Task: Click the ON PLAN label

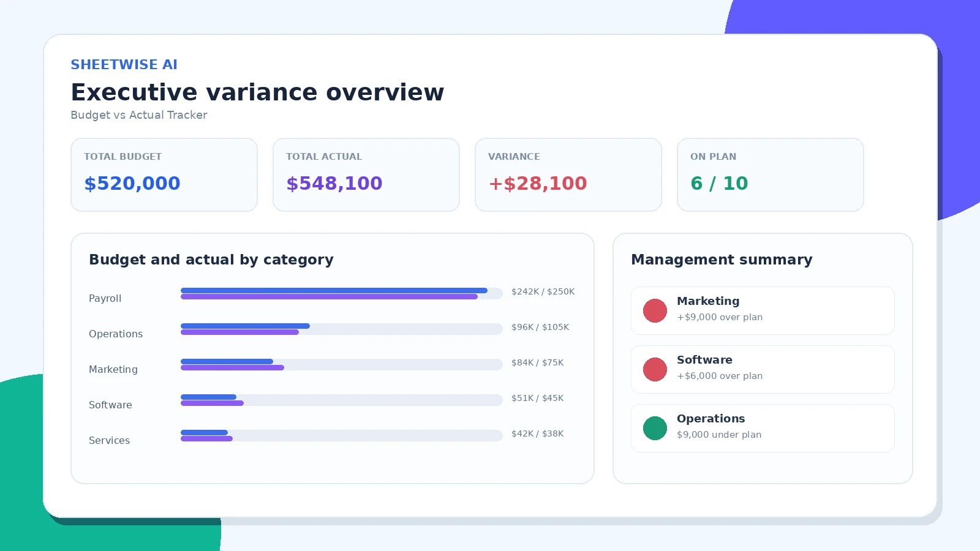Action: 713,157
